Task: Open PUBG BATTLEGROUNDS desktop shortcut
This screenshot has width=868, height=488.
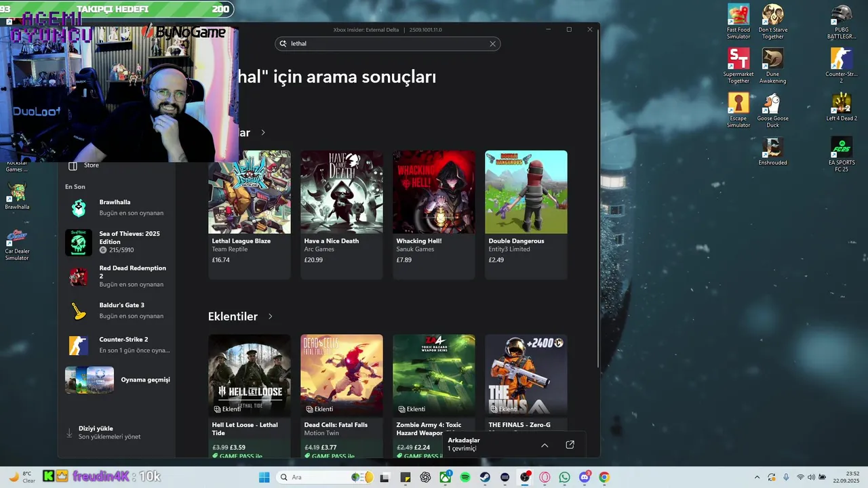Action: pos(842,22)
